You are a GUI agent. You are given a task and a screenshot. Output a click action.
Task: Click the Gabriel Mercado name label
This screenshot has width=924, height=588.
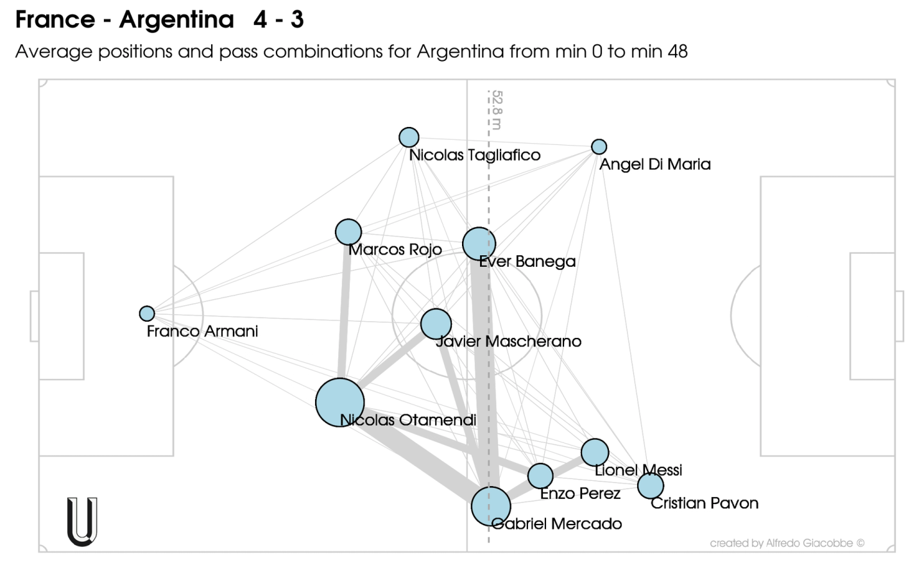coord(556,524)
